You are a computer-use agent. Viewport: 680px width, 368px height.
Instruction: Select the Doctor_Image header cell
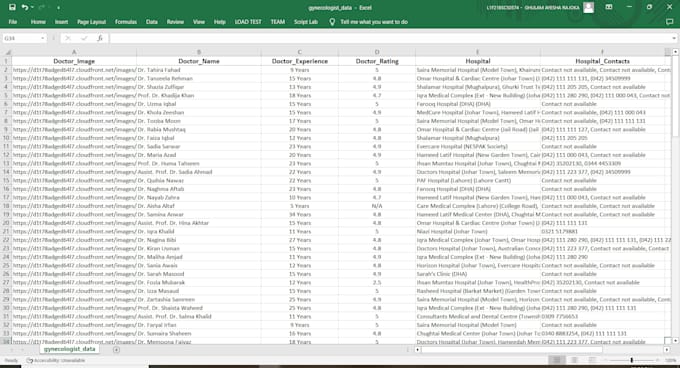coord(74,61)
